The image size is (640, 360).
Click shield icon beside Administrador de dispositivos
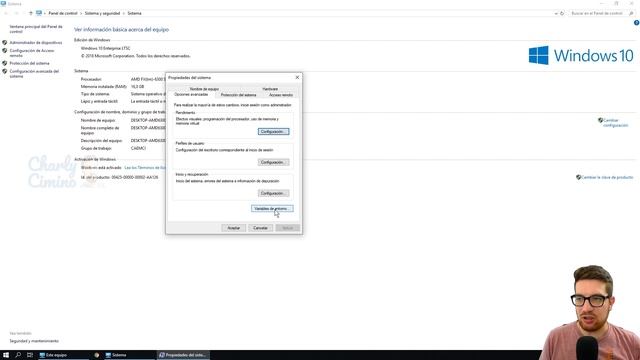[4, 42]
